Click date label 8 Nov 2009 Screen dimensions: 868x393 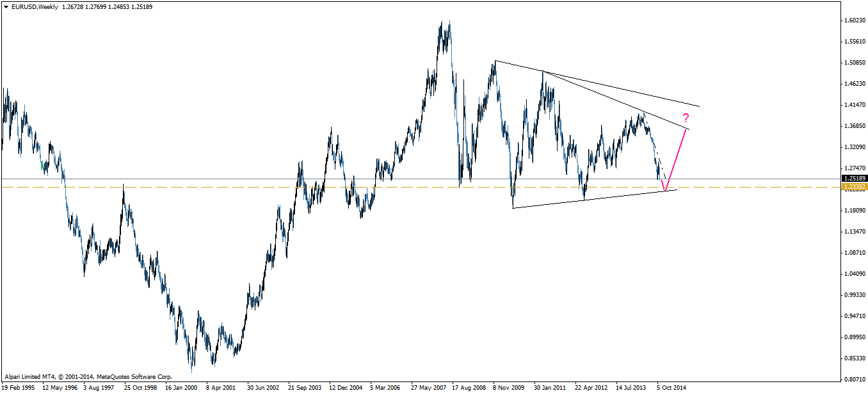[x=510, y=388]
